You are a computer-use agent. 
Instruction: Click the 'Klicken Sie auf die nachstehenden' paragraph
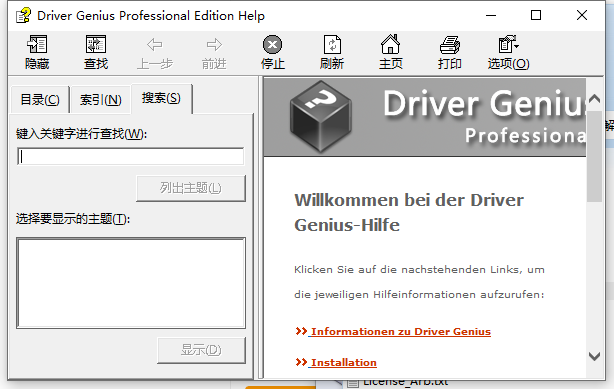click(419, 282)
